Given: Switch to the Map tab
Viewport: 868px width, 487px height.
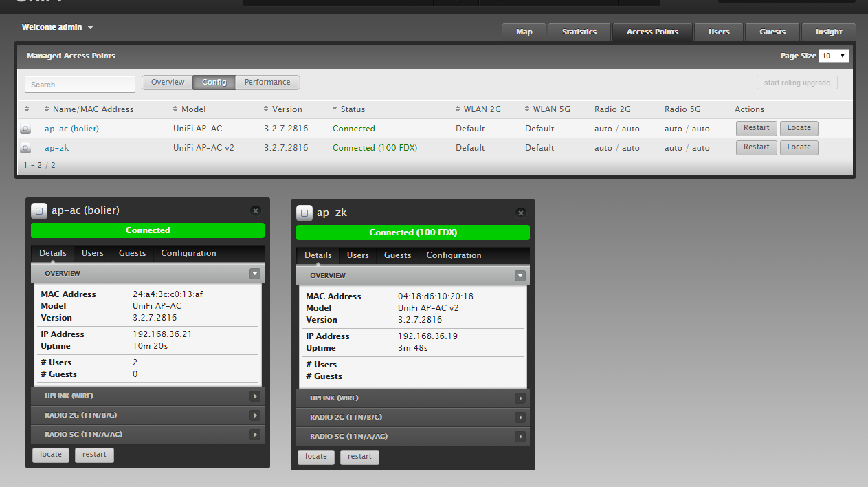Looking at the screenshot, I should [524, 32].
